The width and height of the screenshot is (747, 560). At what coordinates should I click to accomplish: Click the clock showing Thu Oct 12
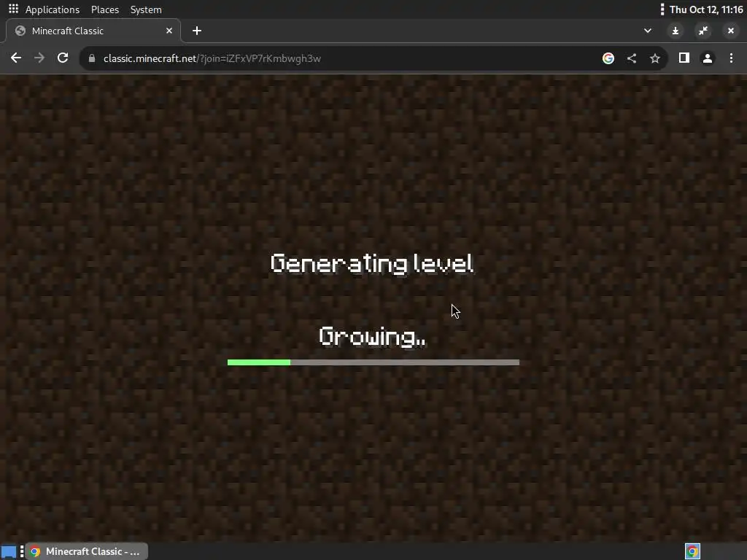coord(706,9)
